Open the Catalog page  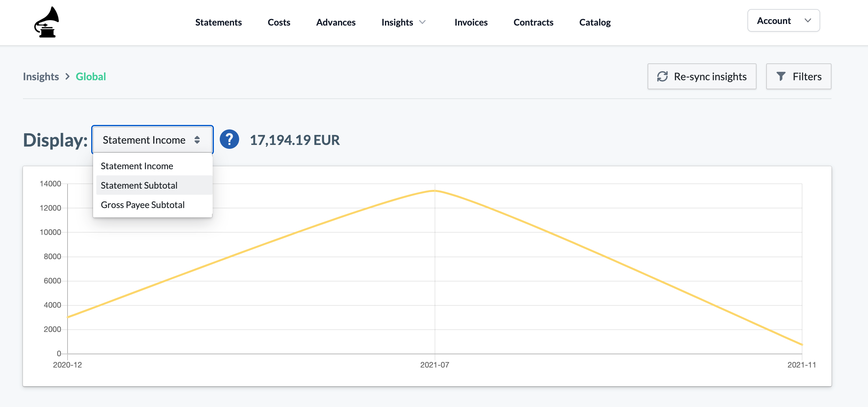(595, 22)
